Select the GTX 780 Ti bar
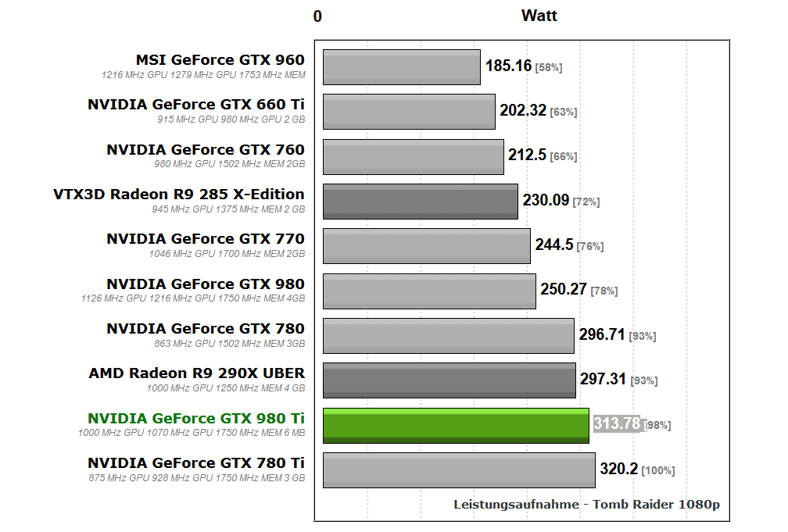The height and width of the screenshot is (532, 788). coord(459,470)
